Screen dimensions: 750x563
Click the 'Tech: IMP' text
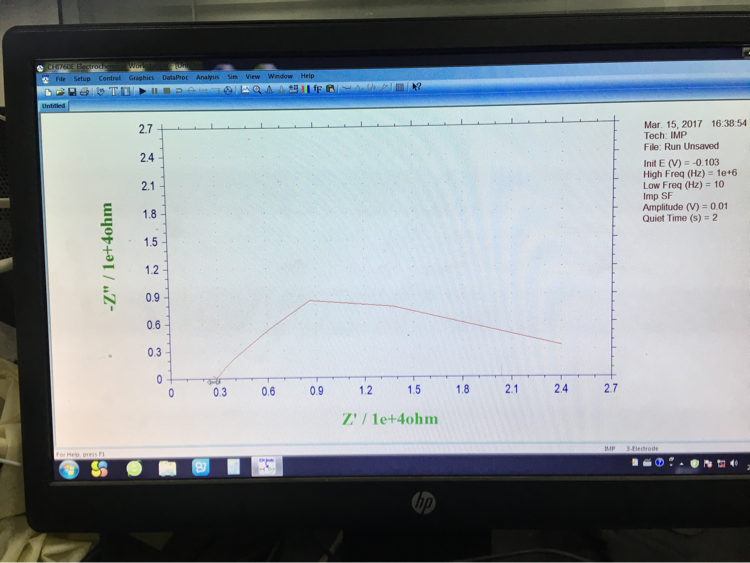(x=665, y=135)
